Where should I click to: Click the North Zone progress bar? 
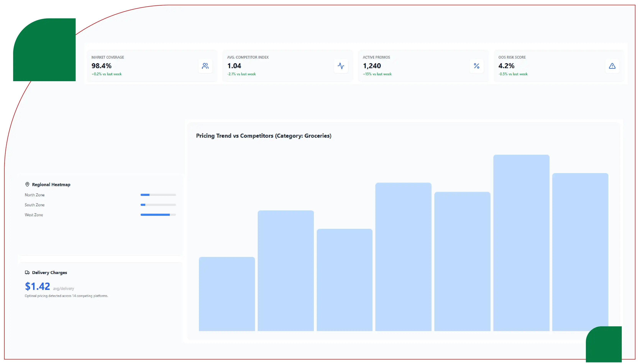coord(158,195)
